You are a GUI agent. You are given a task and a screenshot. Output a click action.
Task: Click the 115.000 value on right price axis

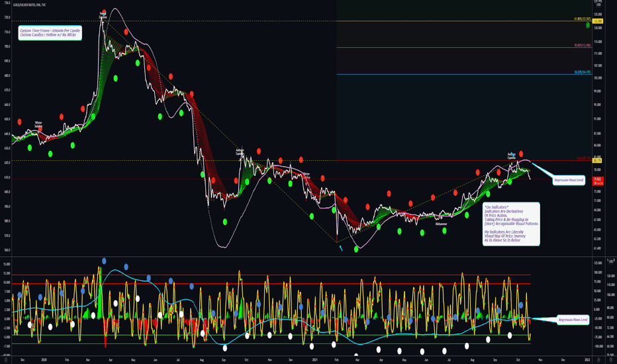(x=597, y=41)
